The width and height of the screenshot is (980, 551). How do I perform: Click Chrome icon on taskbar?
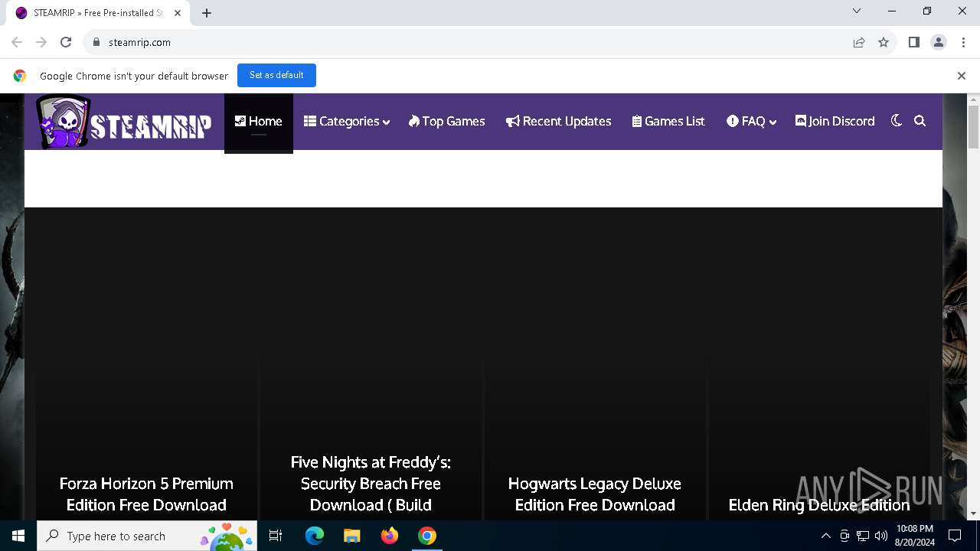[427, 536]
